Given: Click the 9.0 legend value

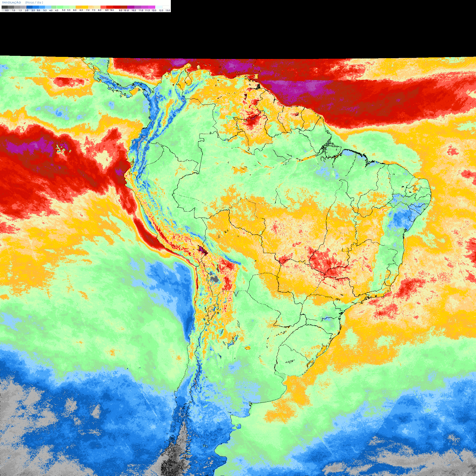Looking at the screenshot, I should [x=112, y=10].
